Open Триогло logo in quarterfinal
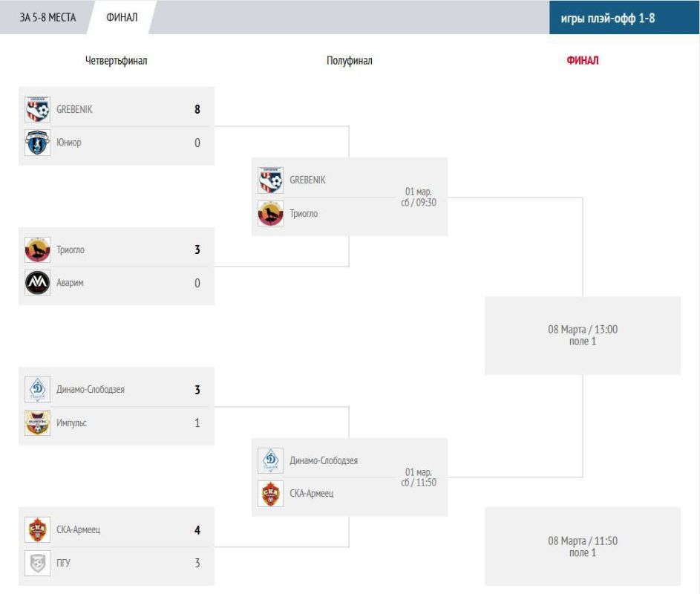700x594 pixels. click(x=38, y=249)
